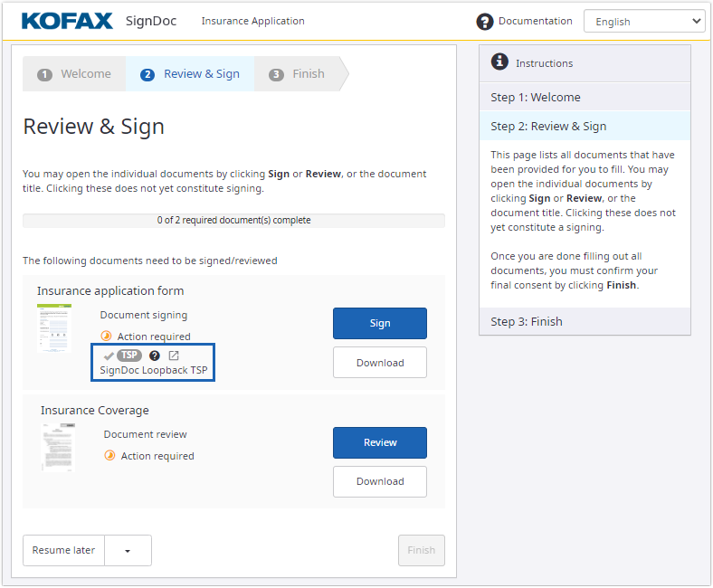This screenshot has width=713, height=588.
Task: Expand the Resume later dropdown arrow
Action: (128, 550)
